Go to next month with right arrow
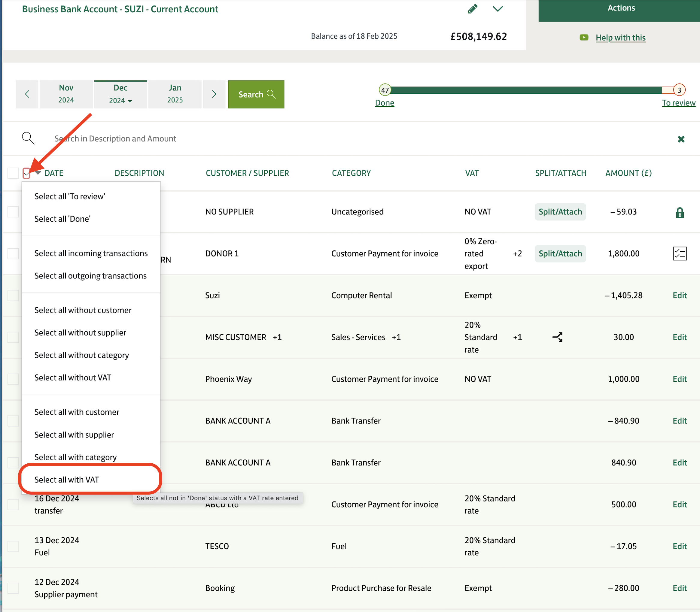Viewport: 700px width, 612px height. [214, 94]
